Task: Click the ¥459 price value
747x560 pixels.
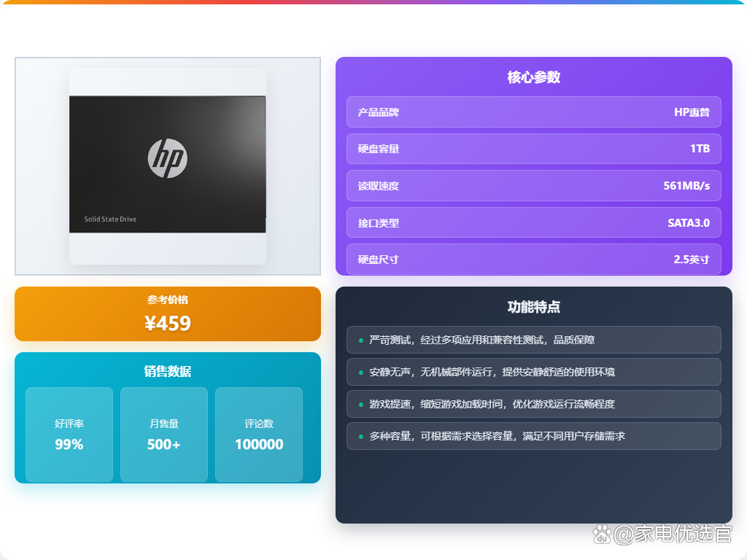Action: coord(168,323)
